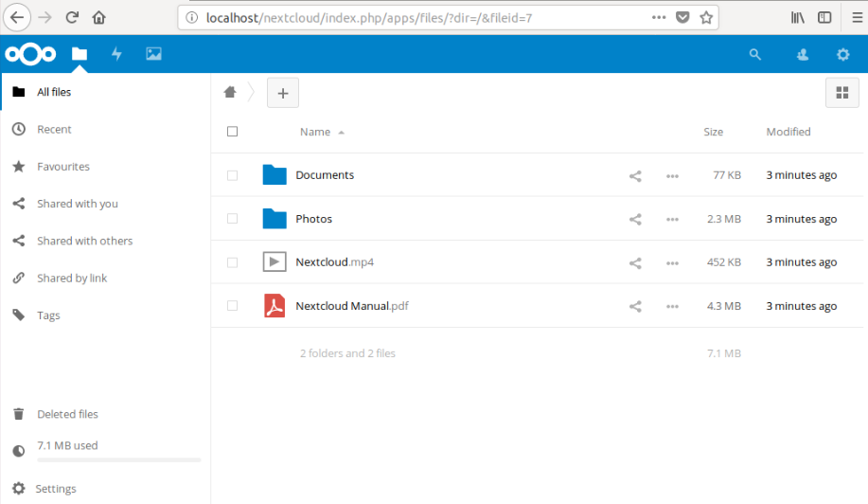
Task: Click the search magnifier icon
Action: pyautogui.click(x=755, y=54)
